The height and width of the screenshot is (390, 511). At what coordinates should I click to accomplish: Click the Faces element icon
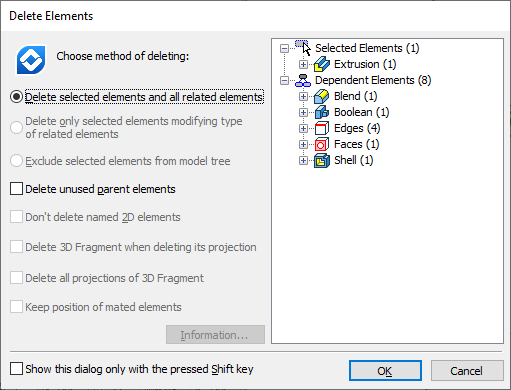[x=322, y=144]
